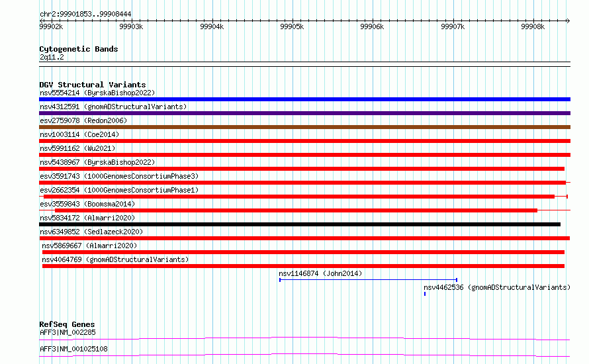The width and height of the screenshot is (589, 364).
Task: Click the blue nsv5554214 variant bar
Action: coord(304,99)
